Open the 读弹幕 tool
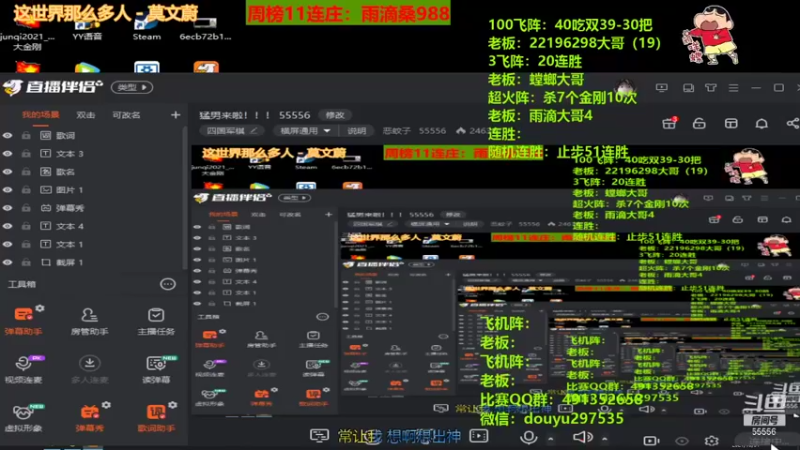The width and height of the screenshot is (800, 450). click(156, 369)
